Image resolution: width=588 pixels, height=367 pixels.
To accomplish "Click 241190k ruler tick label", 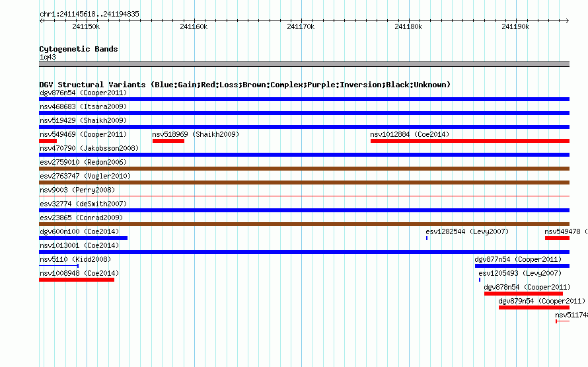I will tap(515, 26).
